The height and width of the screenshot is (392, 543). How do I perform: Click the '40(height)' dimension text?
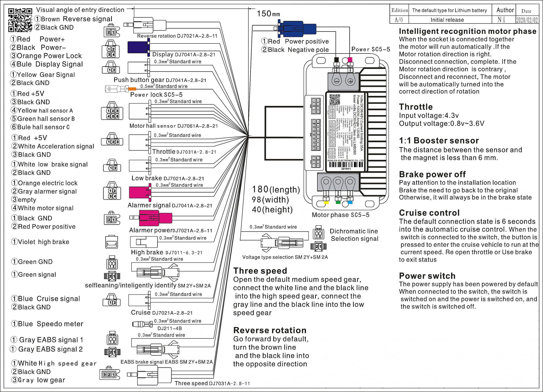pyautogui.click(x=272, y=210)
